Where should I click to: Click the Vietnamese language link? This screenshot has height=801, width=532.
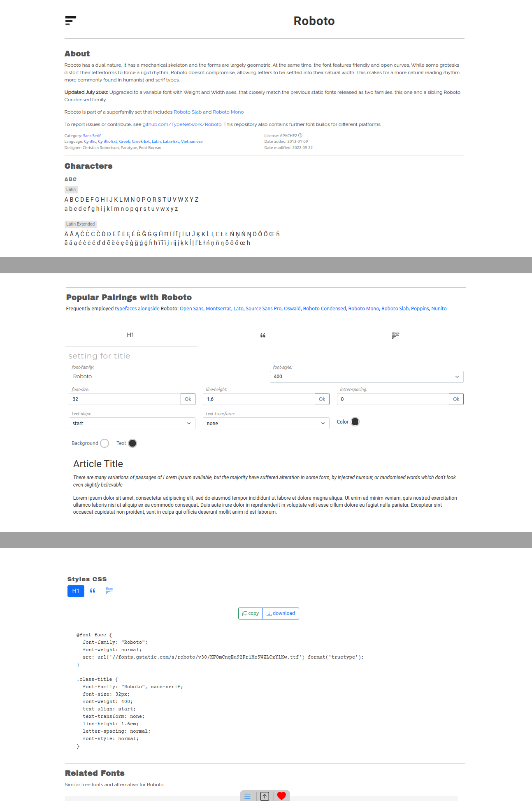(x=192, y=142)
